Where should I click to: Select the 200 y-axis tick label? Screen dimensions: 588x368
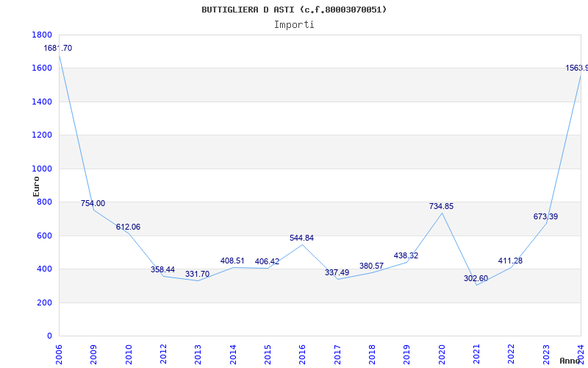click(x=44, y=302)
